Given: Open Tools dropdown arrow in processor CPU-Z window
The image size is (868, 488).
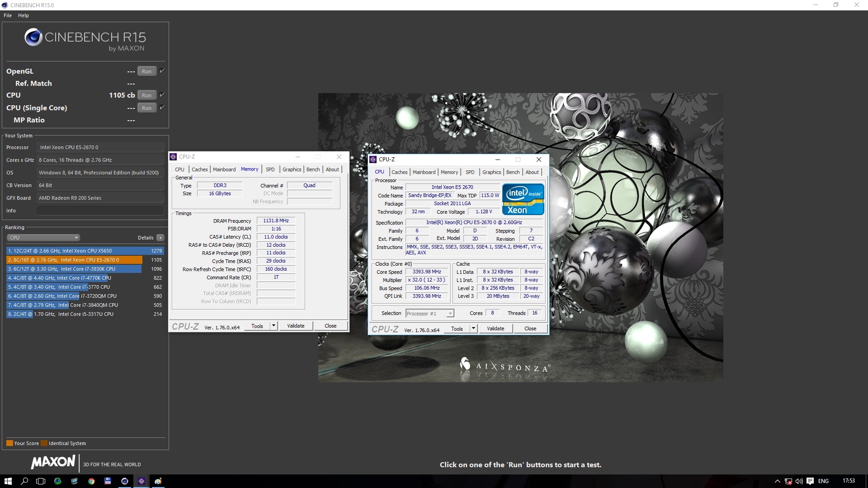Looking at the screenshot, I should tap(473, 328).
